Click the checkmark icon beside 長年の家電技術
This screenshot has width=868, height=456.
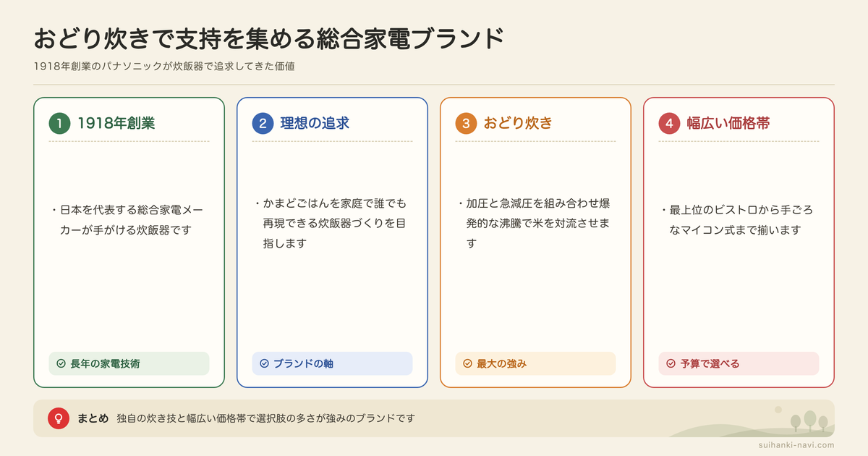click(61, 363)
